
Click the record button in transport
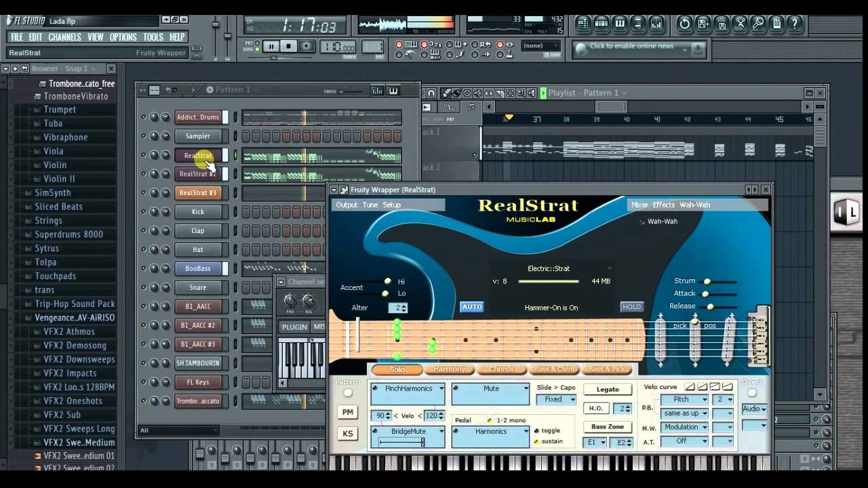coord(306,46)
